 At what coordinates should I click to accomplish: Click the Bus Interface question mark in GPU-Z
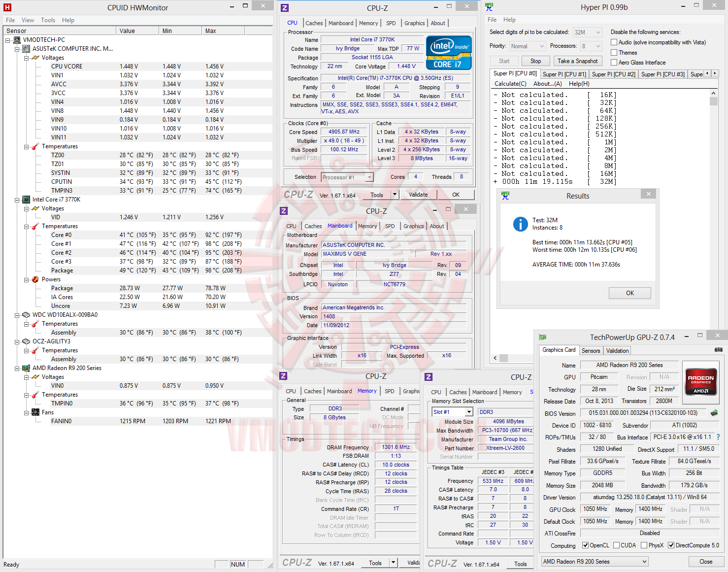[718, 437]
